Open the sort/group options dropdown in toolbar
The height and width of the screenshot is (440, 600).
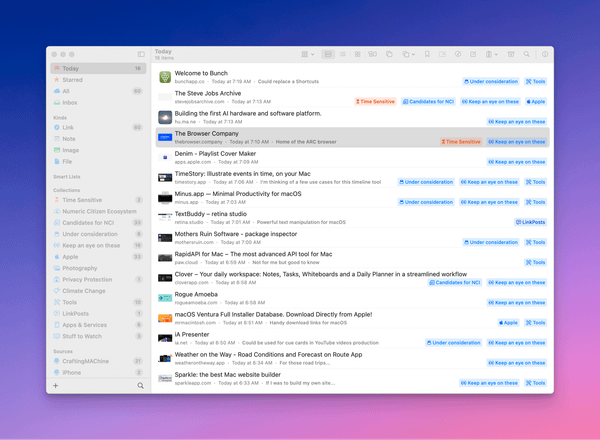tap(308, 54)
